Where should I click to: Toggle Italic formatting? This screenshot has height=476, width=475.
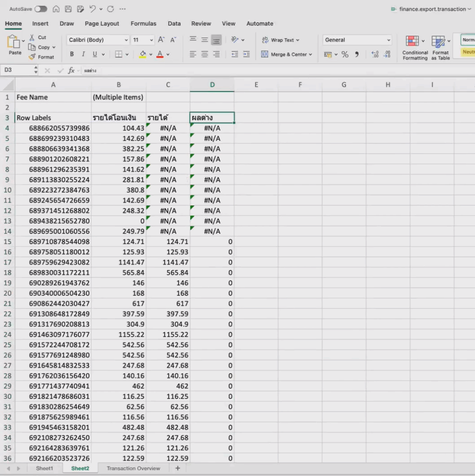(84, 54)
